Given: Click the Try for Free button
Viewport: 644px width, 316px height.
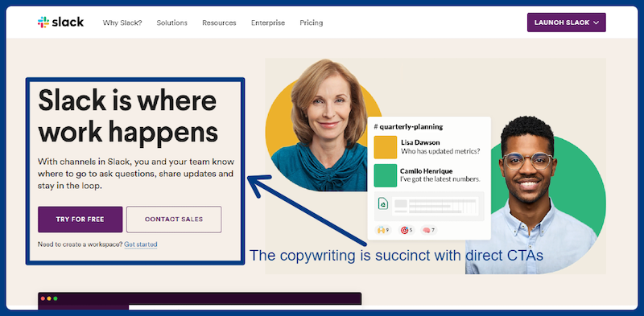Looking at the screenshot, I should (80, 220).
